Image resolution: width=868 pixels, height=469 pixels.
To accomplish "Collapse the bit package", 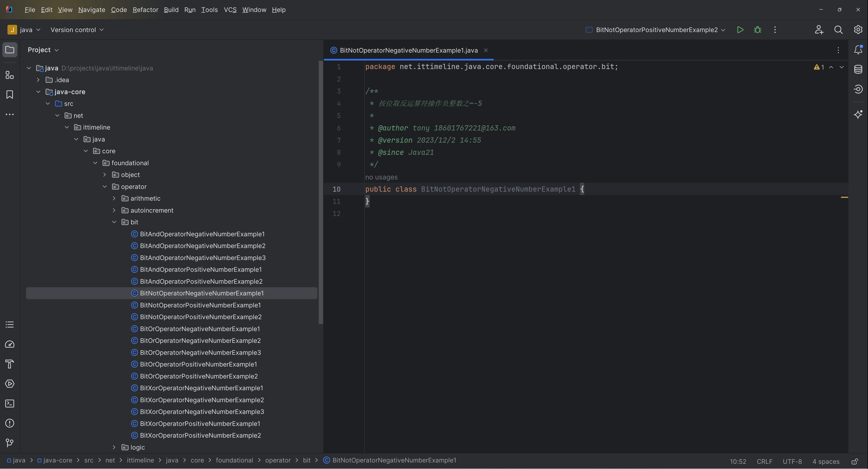I will [114, 222].
